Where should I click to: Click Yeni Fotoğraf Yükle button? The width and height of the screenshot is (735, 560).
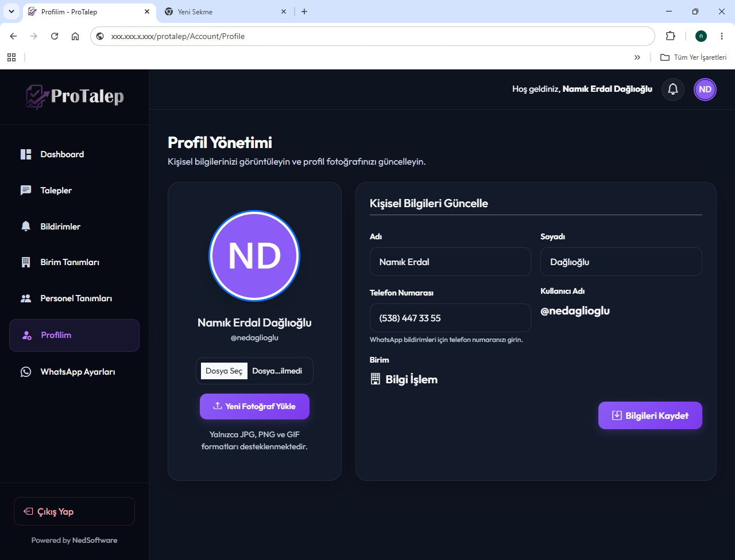coord(254,406)
